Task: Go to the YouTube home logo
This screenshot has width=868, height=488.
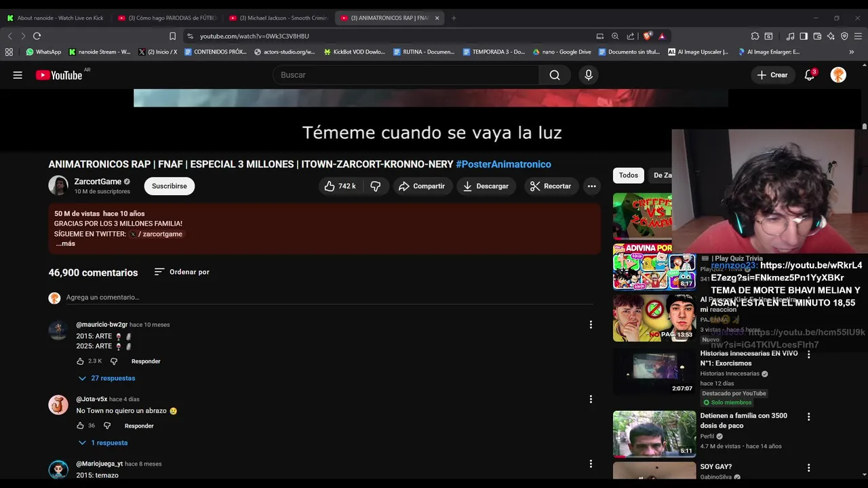Action: pos(59,75)
